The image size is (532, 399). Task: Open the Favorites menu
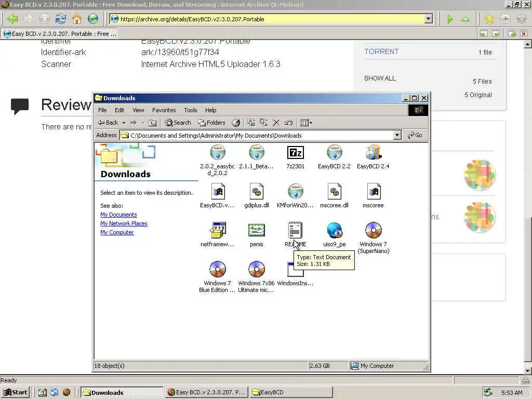coord(164,110)
